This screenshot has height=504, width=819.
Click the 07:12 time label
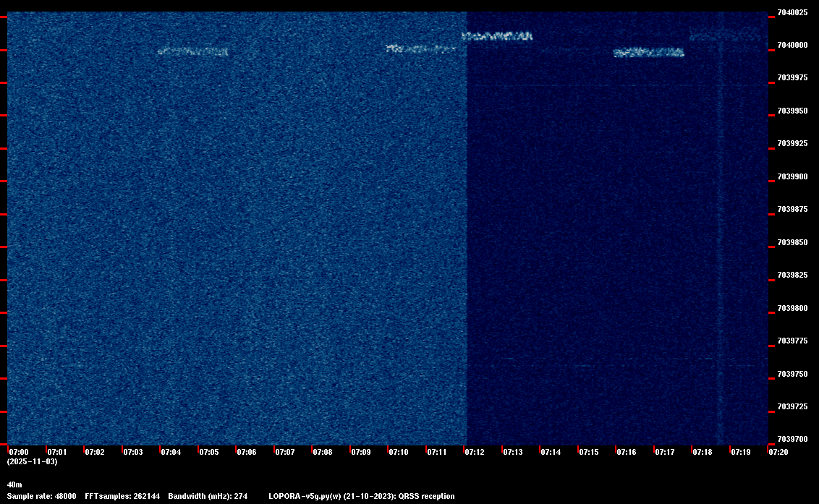click(475, 452)
